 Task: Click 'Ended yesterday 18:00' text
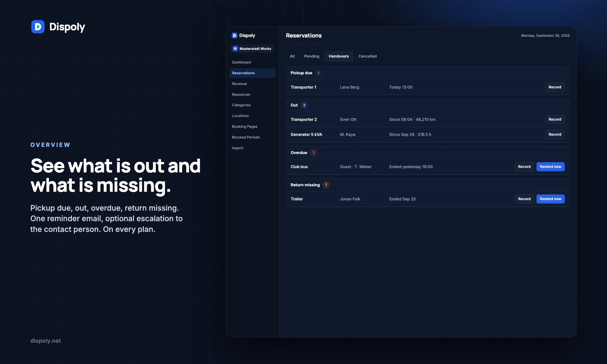click(411, 167)
